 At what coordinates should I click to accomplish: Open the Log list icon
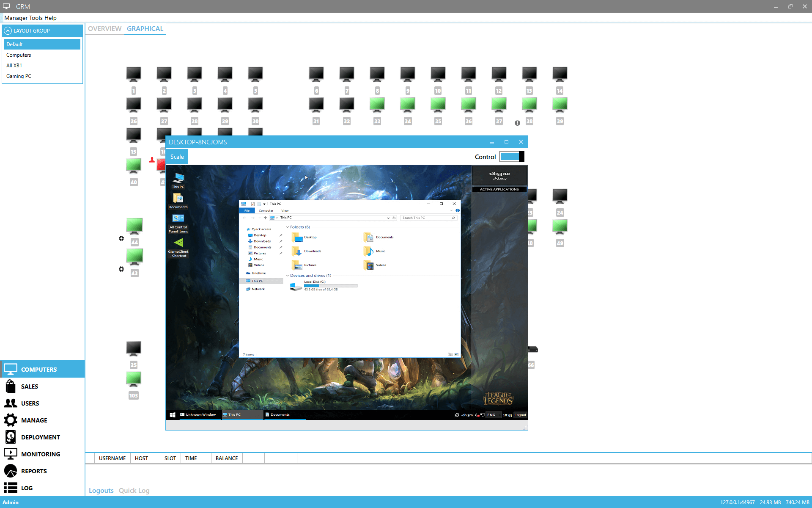[11, 488]
